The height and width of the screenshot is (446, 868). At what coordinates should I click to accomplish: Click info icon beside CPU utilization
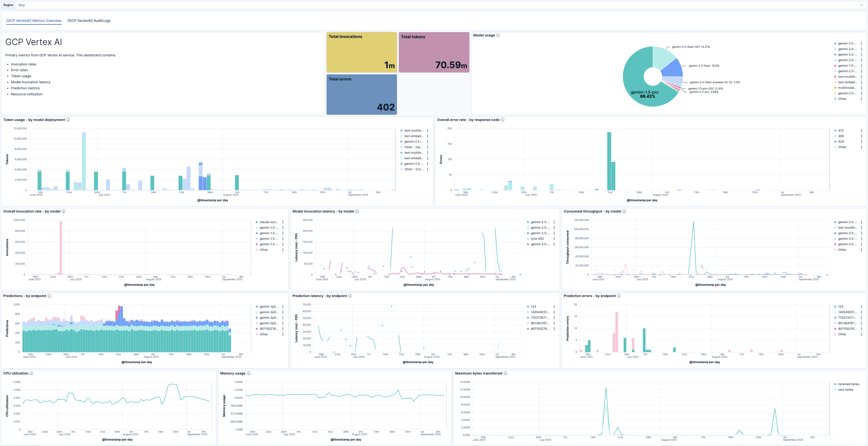pyautogui.click(x=31, y=373)
